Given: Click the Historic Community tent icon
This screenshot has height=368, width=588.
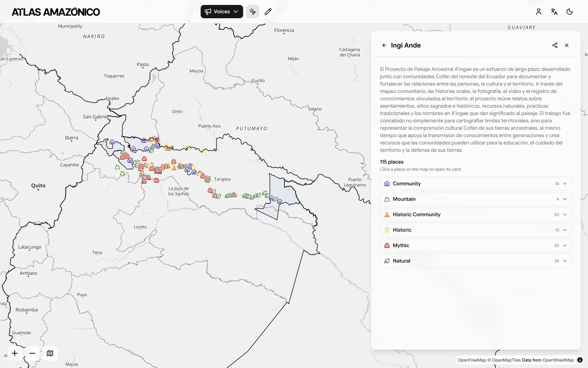Looking at the screenshot, I should coord(387,215).
